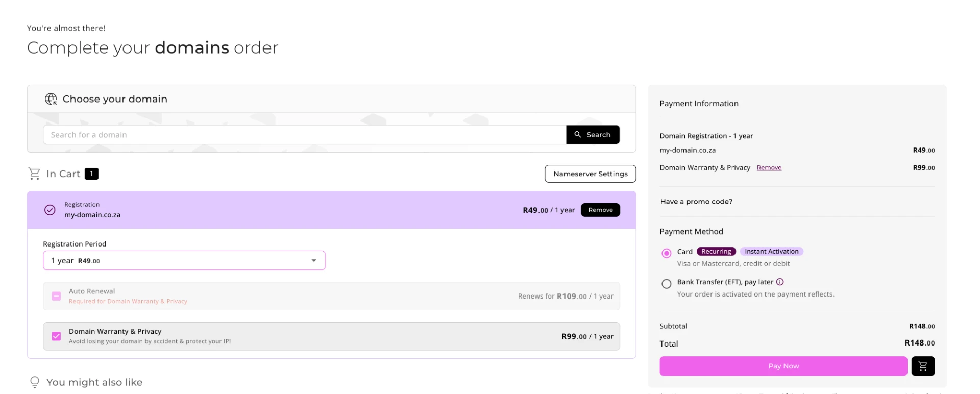Click the cart item count badge
The width and height of the screenshot is (980, 394).
pos(91,174)
